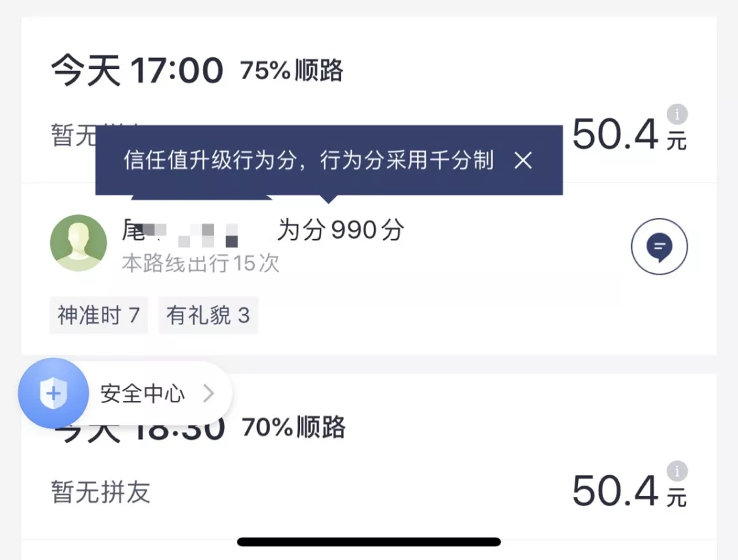
Task: Open the passenger's green avatar profile
Action: (x=79, y=243)
